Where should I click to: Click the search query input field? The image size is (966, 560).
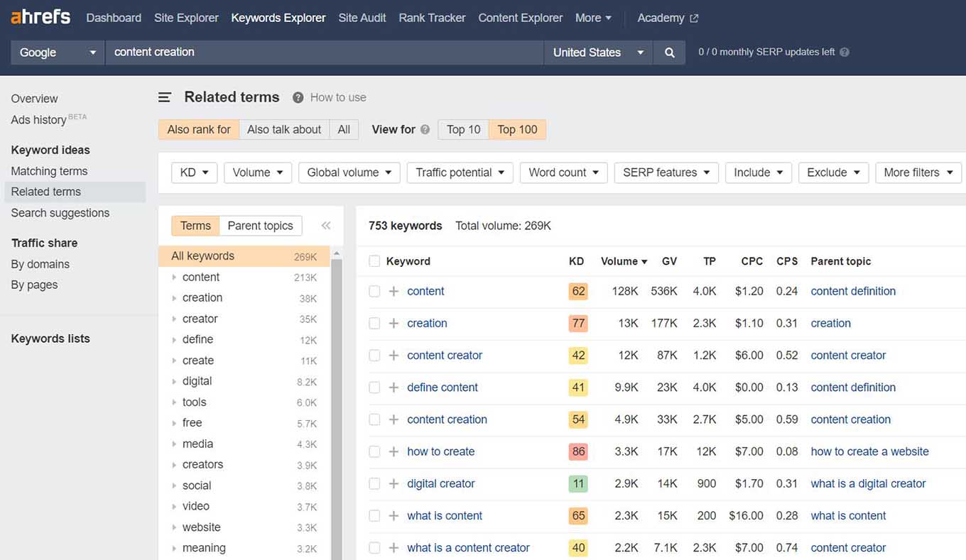pyautogui.click(x=325, y=53)
